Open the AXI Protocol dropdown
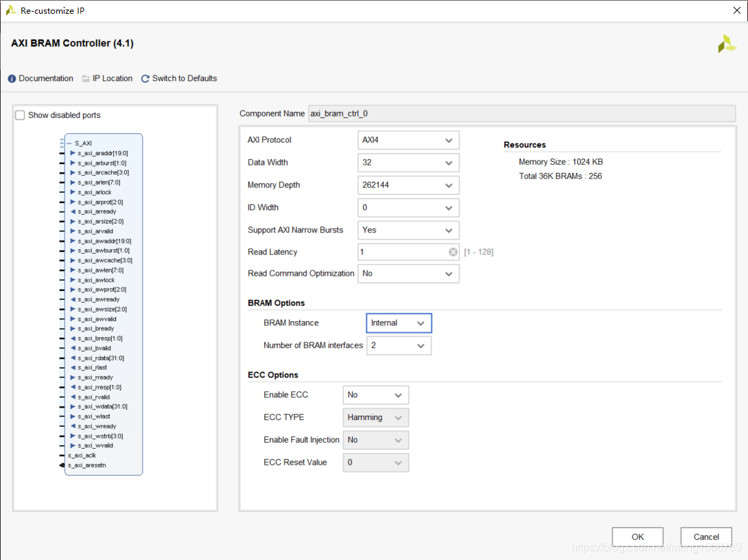This screenshot has width=748, height=560. pyautogui.click(x=408, y=140)
